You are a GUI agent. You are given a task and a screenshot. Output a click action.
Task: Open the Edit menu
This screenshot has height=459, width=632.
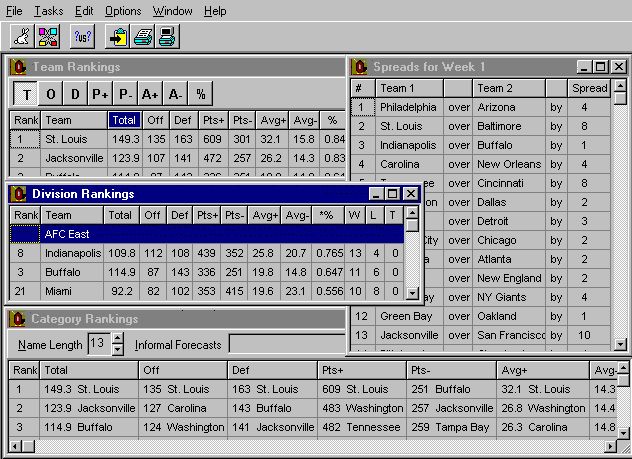[x=84, y=11]
